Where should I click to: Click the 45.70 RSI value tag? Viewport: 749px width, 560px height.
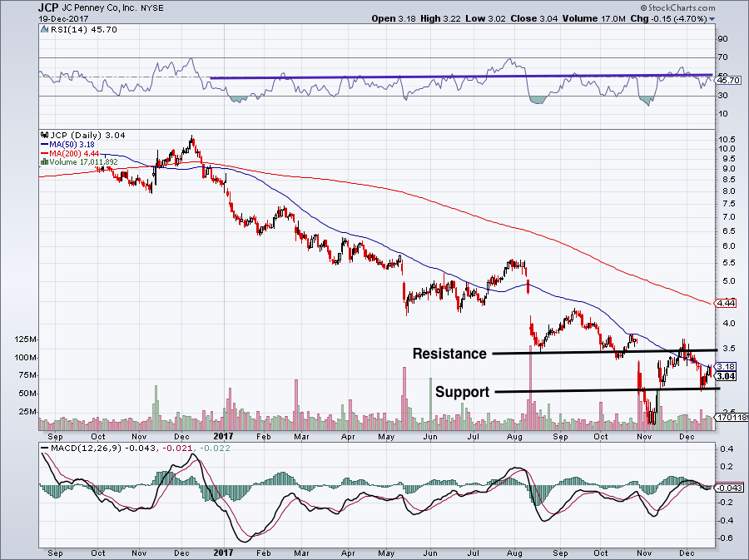(x=729, y=80)
